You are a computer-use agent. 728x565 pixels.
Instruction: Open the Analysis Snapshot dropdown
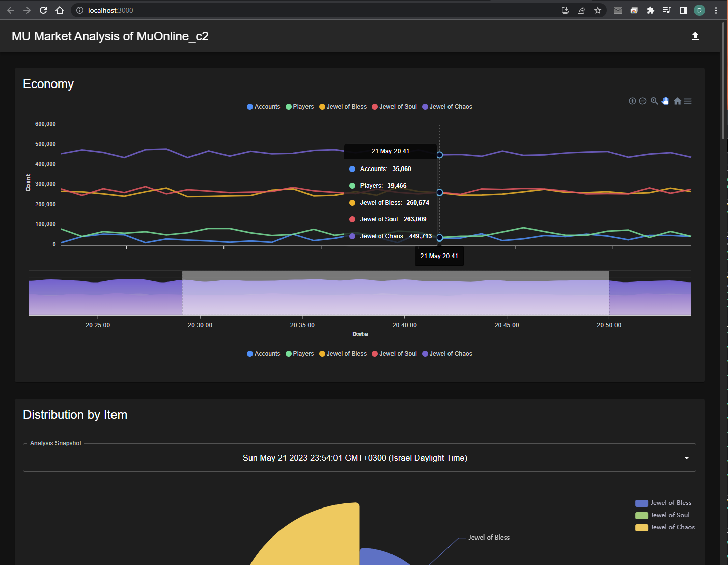(x=359, y=458)
